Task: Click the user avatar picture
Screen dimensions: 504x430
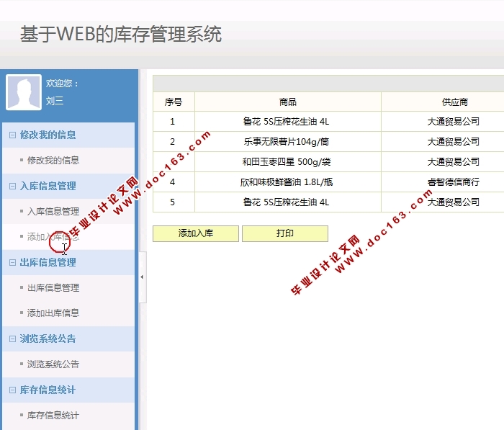Action: click(x=24, y=92)
